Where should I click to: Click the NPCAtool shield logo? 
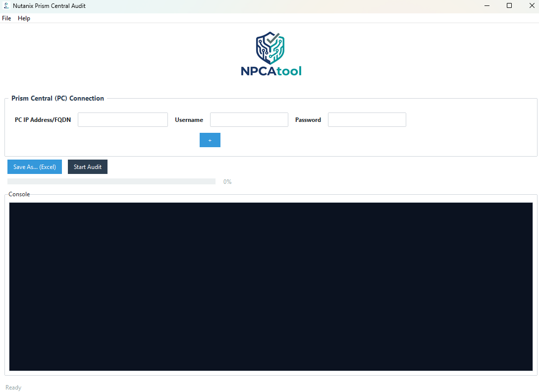pyautogui.click(x=269, y=47)
